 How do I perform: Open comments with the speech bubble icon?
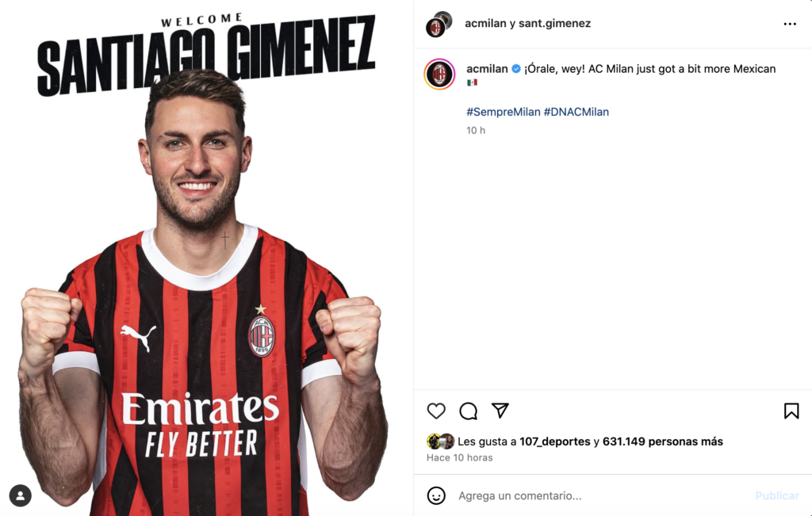(x=468, y=411)
